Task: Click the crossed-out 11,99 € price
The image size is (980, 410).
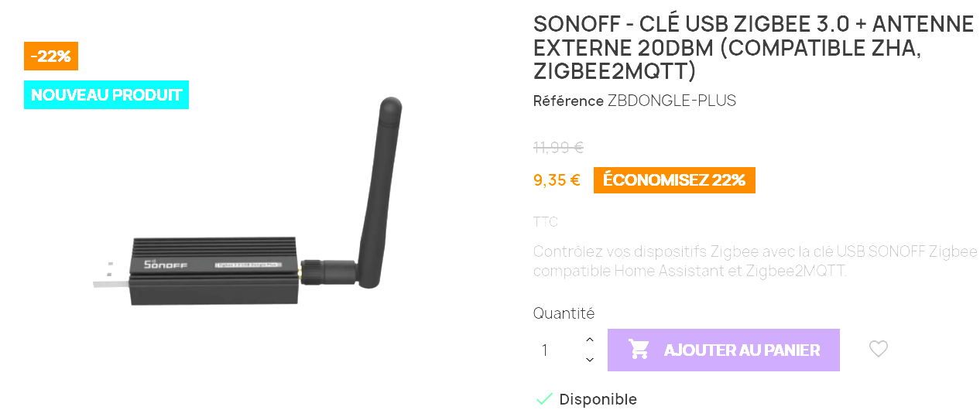Action: tap(558, 147)
